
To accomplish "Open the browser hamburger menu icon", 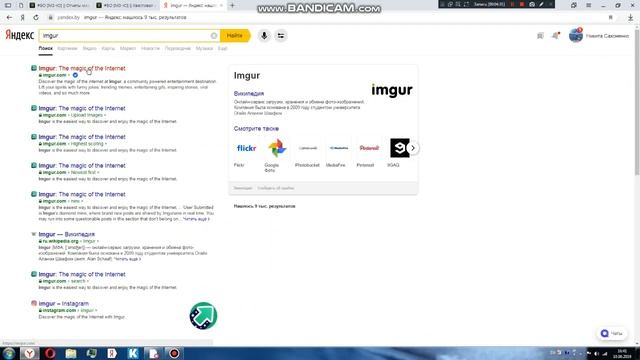I will [589, 5].
